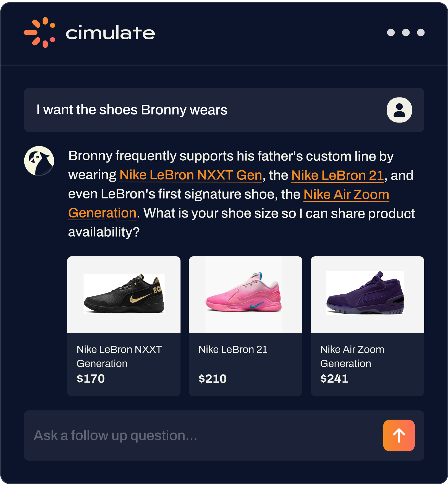Click the purple Air Zoom shoe image
The height and width of the screenshot is (484, 448).
[365, 293]
